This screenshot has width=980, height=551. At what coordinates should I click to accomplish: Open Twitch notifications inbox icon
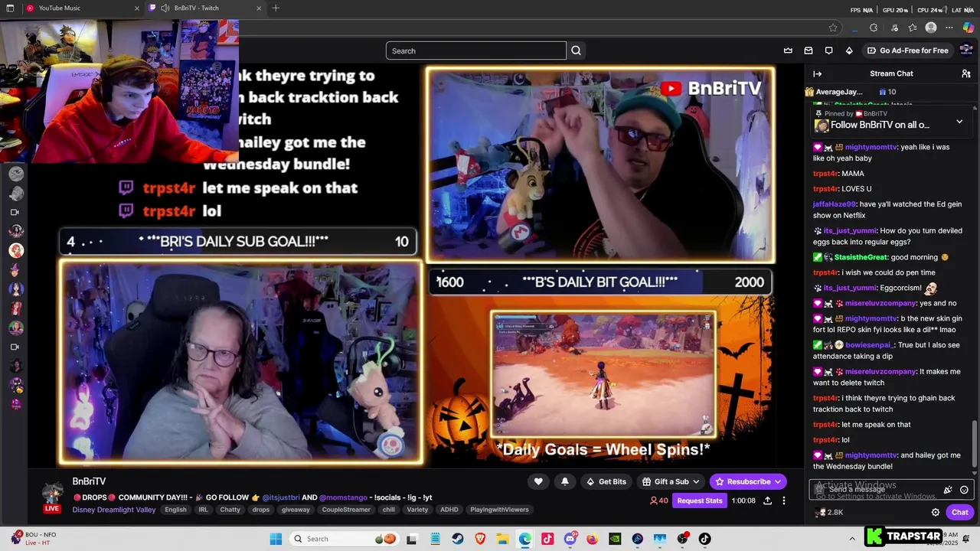(x=808, y=51)
